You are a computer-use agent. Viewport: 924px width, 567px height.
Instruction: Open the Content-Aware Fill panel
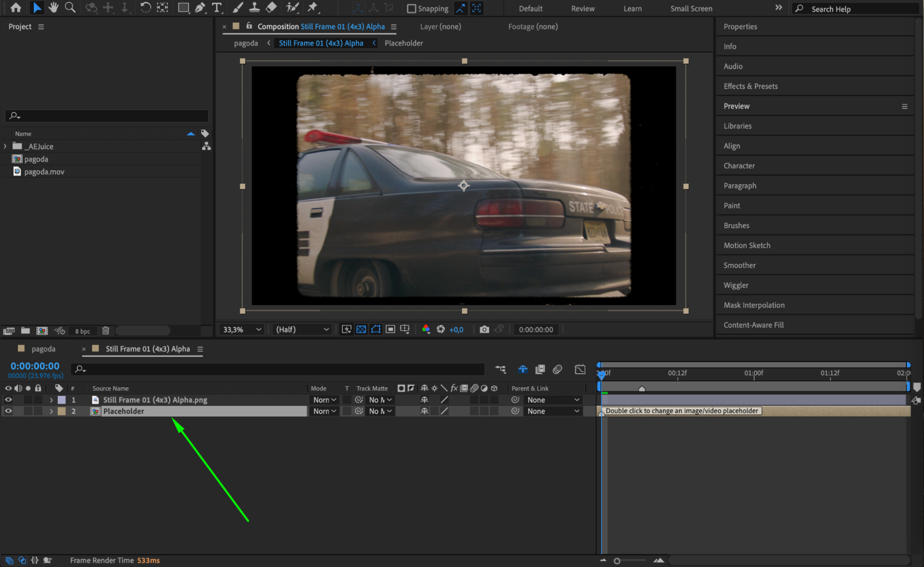753,325
